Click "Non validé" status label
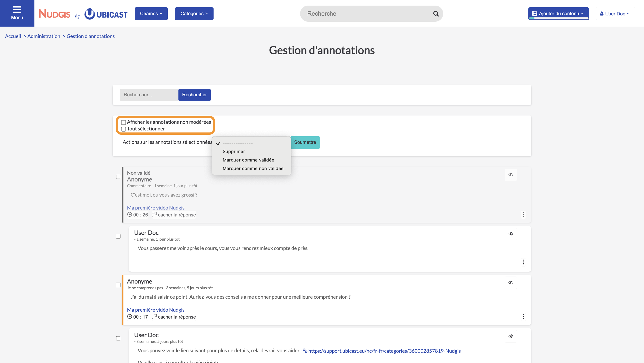The height and width of the screenshot is (363, 644). [x=138, y=173]
